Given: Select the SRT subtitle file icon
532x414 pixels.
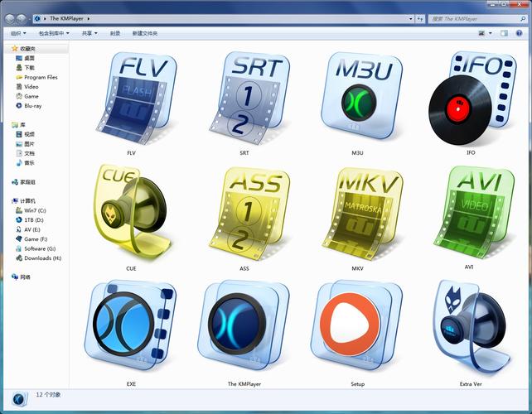Looking at the screenshot, I should coord(249,99).
